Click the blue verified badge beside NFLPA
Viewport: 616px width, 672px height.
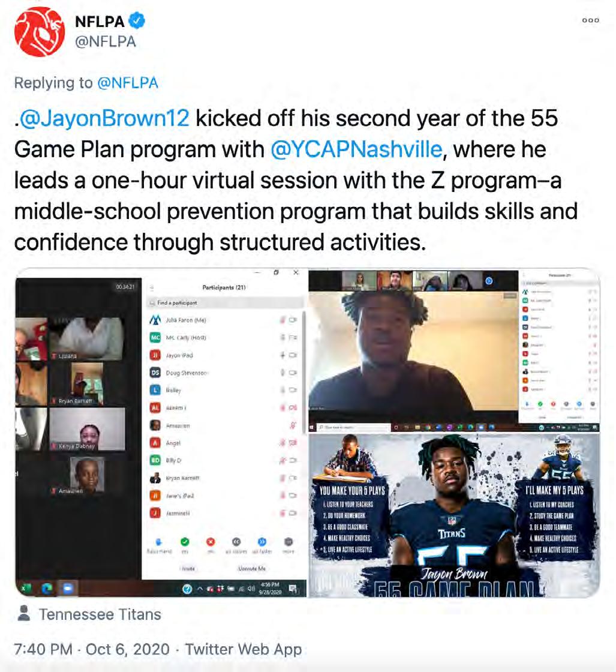(137, 20)
